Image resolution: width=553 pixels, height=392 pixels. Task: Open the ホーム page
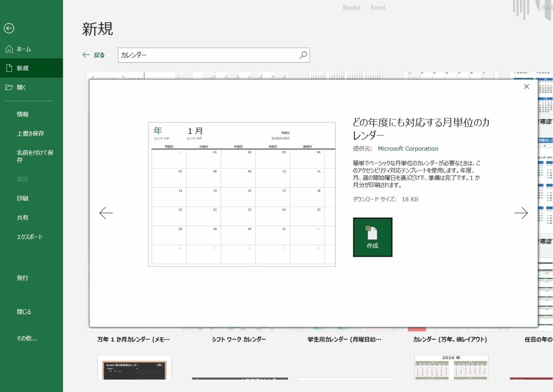[31, 49]
